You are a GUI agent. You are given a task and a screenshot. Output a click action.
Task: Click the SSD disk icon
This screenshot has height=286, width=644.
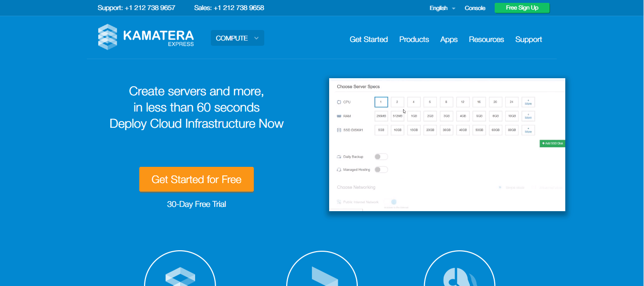click(339, 130)
